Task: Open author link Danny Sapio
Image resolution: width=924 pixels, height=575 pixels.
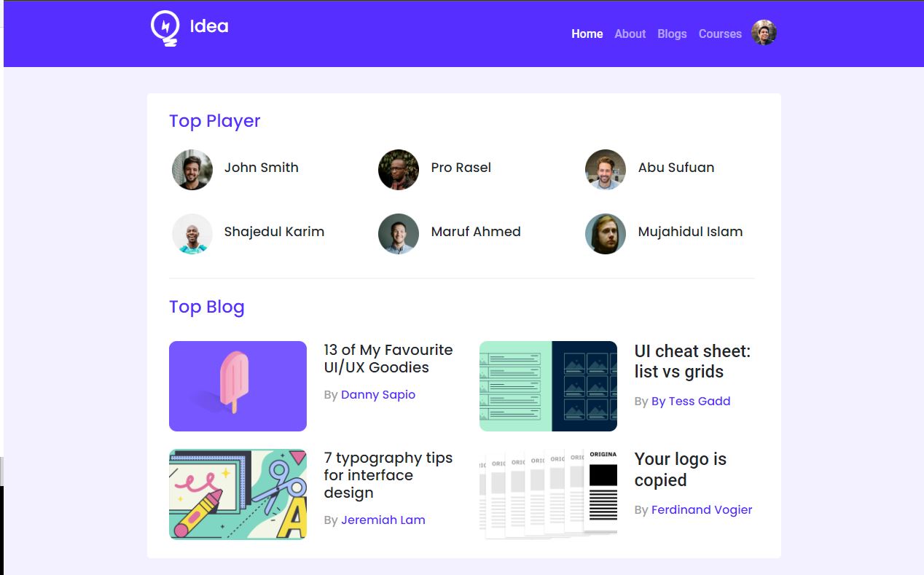Action: 377,394
